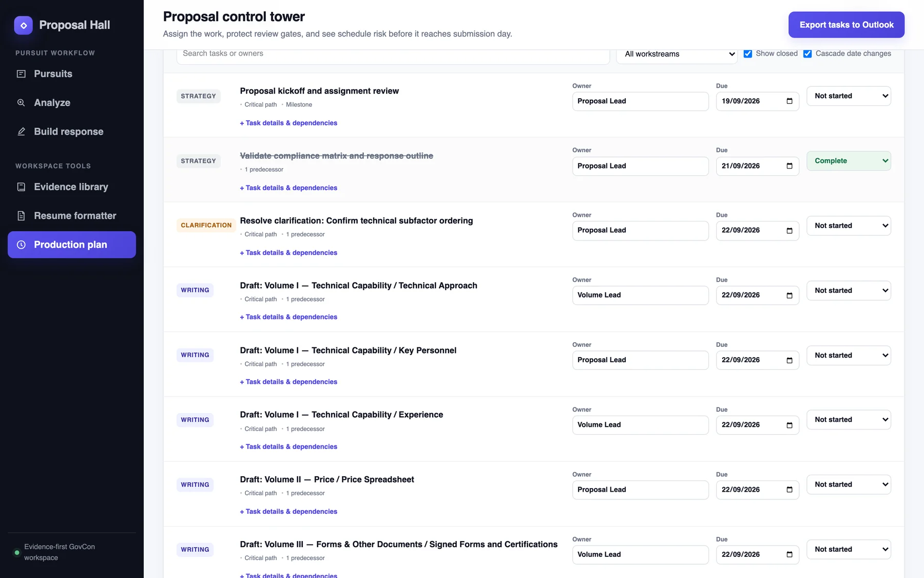This screenshot has height=578, width=924.
Task: Click the Analyze magnifier icon
Action: tap(21, 103)
